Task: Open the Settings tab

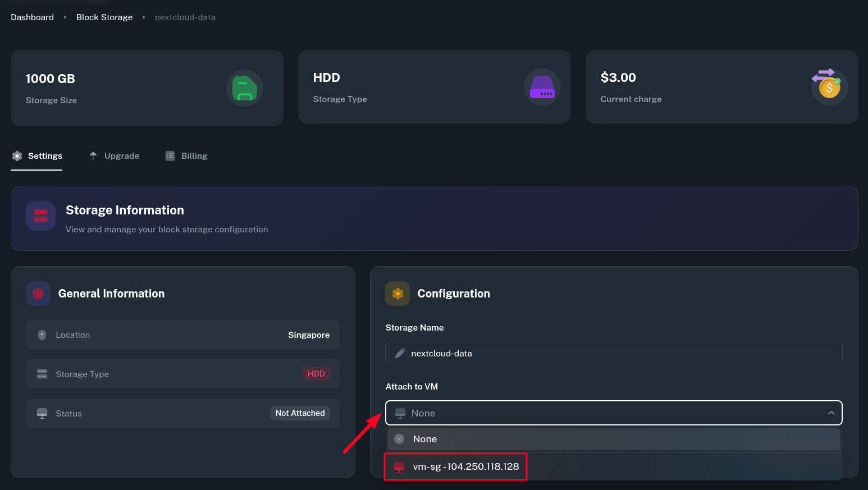Action: 37,156
